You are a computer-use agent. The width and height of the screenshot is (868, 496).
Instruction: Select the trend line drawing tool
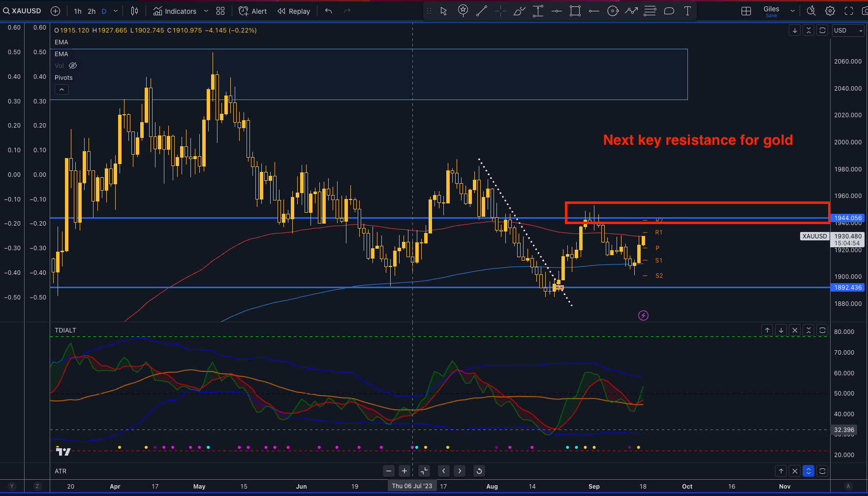pos(482,11)
